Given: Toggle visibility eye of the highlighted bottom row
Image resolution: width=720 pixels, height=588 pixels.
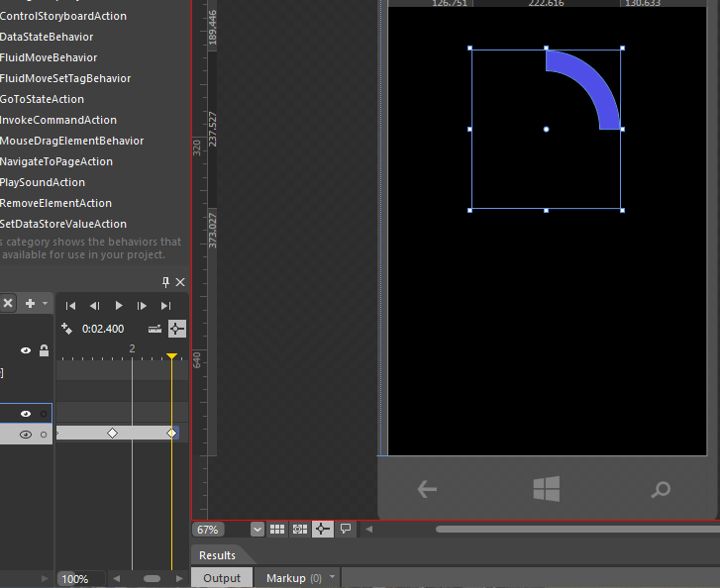Looking at the screenshot, I should [26, 435].
